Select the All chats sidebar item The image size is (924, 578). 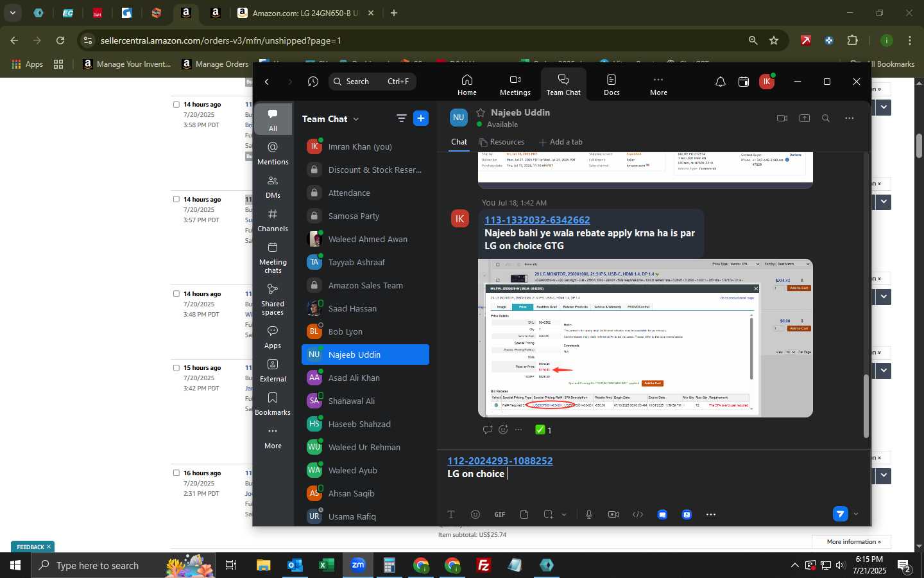pyautogui.click(x=273, y=119)
